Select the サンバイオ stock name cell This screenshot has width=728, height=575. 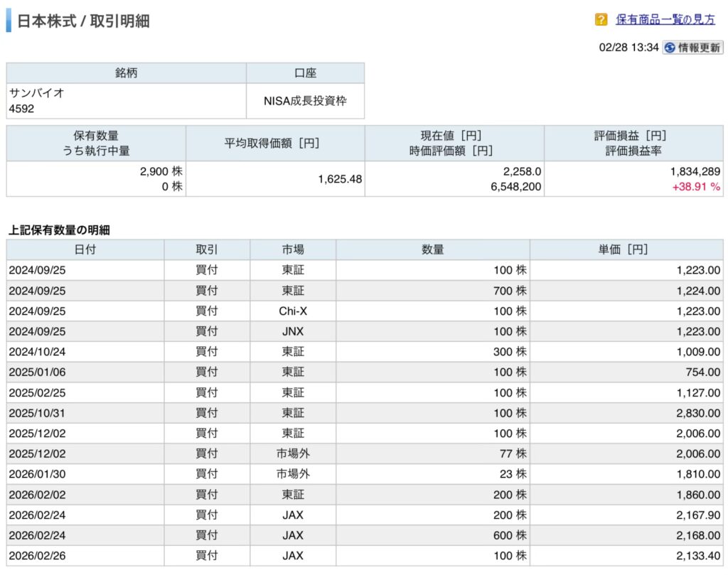pyautogui.click(x=37, y=93)
